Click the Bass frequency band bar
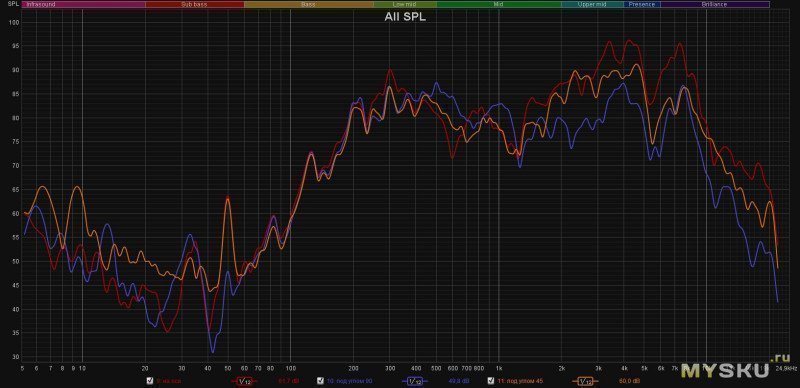800x388 pixels. 309,4
